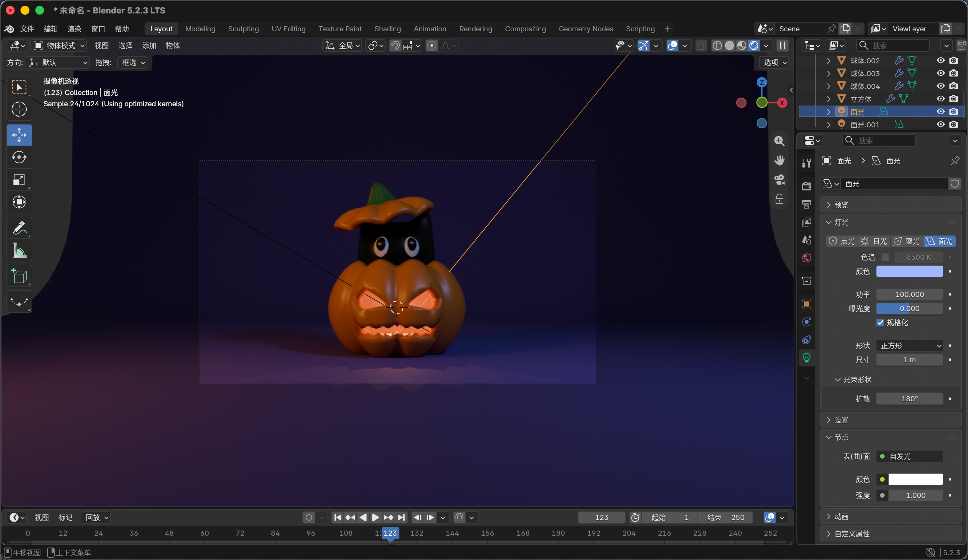This screenshot has height=560, width=968.
Task: Open the Physics properties tab icon
Action: click(x=807, y=322)
